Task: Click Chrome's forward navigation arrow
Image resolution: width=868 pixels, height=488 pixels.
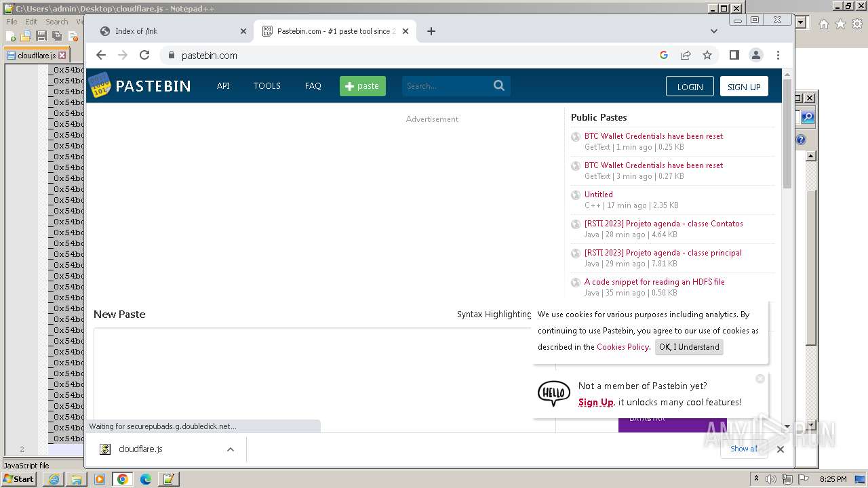Action: click(123, 55)
